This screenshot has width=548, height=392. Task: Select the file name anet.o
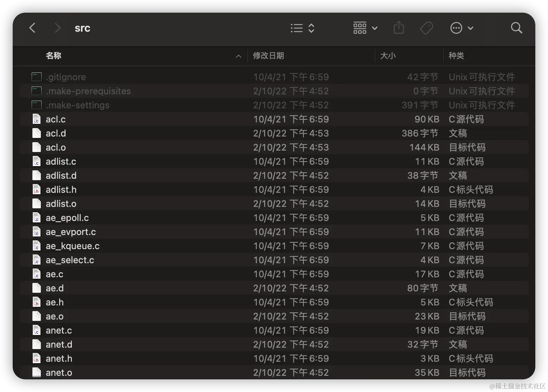(59, 373)
